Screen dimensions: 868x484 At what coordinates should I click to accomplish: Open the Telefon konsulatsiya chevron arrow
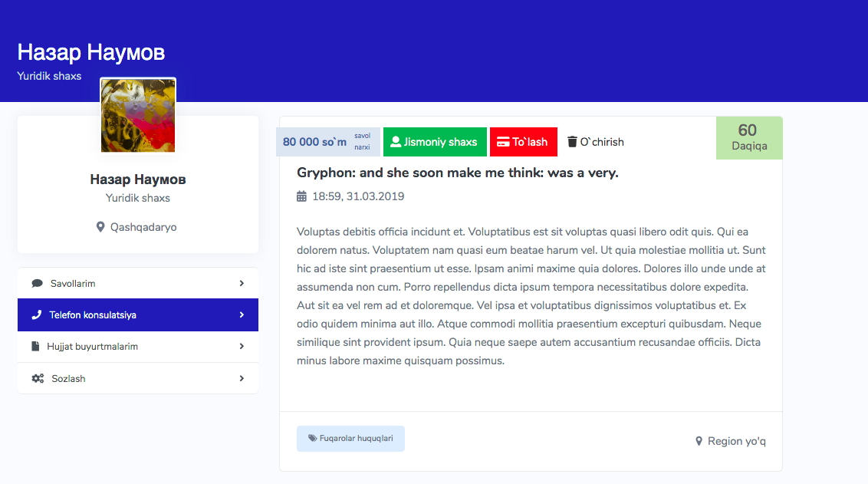[x=242, y=314]
